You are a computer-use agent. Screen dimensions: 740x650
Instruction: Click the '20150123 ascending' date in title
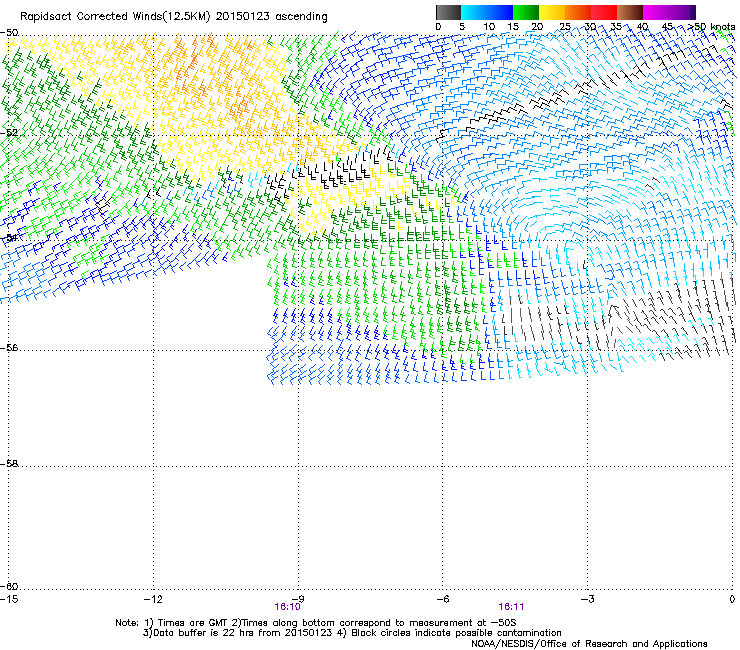pos(272,17)
